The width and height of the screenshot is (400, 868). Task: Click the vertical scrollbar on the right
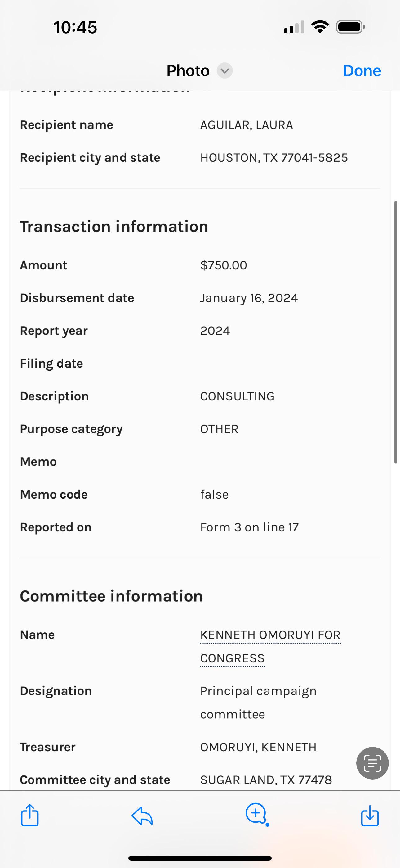tap(396, 332)
